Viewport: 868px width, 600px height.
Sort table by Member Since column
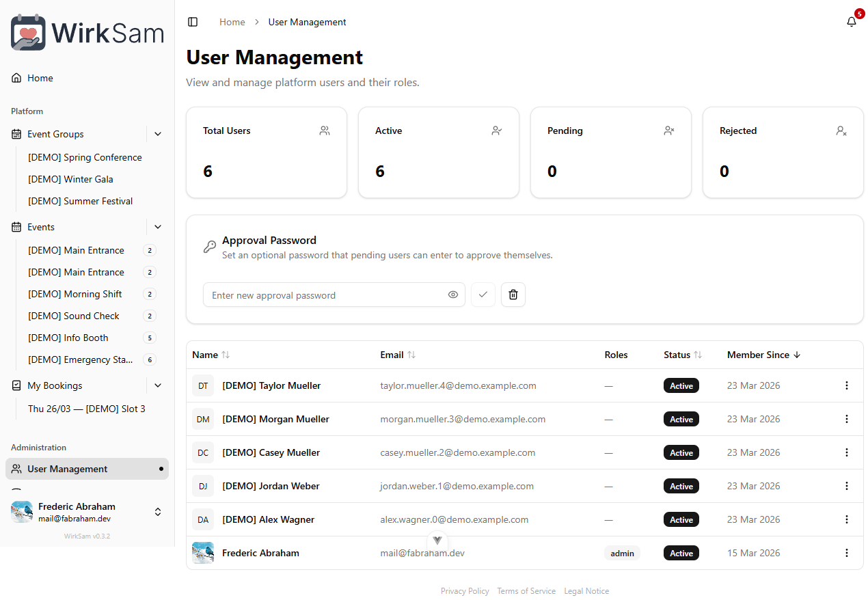point(764,355)
